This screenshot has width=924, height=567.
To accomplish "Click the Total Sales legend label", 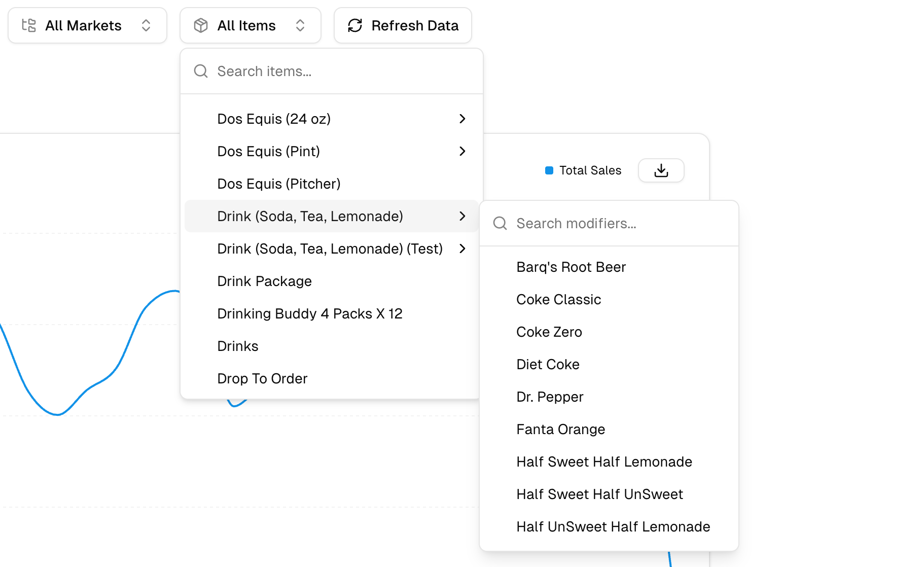I will [590, 170].
